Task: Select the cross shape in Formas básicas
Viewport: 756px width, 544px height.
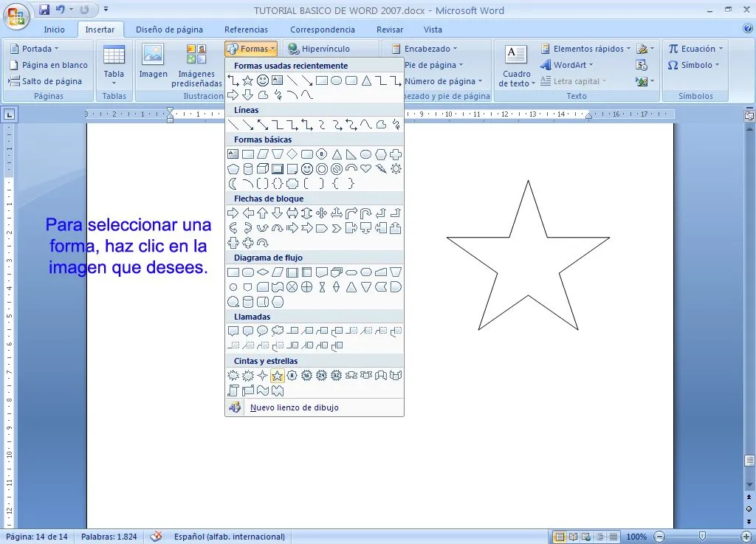Action: click(x=396, y=154)
